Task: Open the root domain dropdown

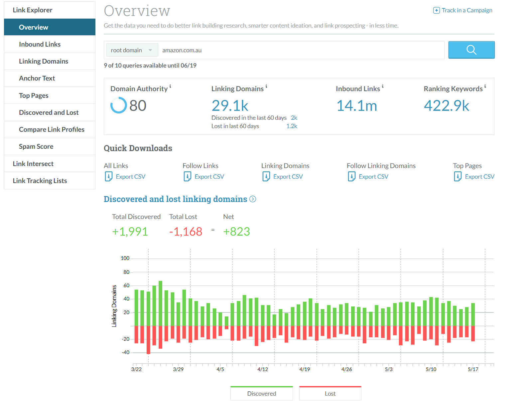Action: coord(132,50)
